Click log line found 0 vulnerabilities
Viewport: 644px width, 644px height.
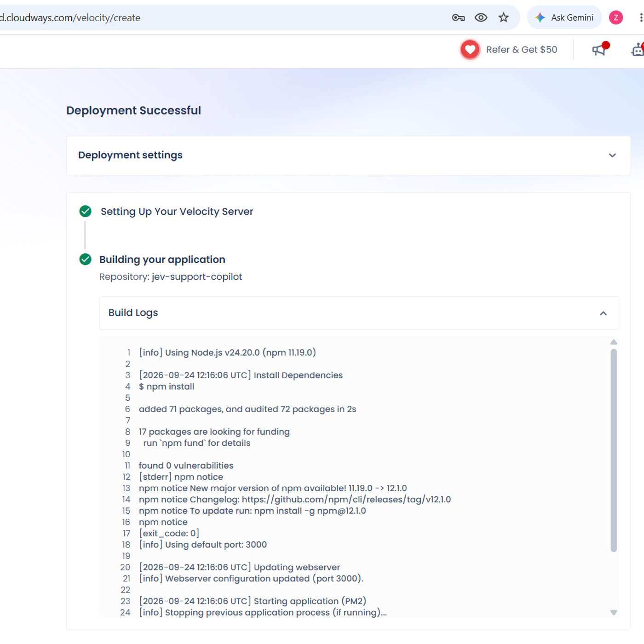(x=186, y=466)
